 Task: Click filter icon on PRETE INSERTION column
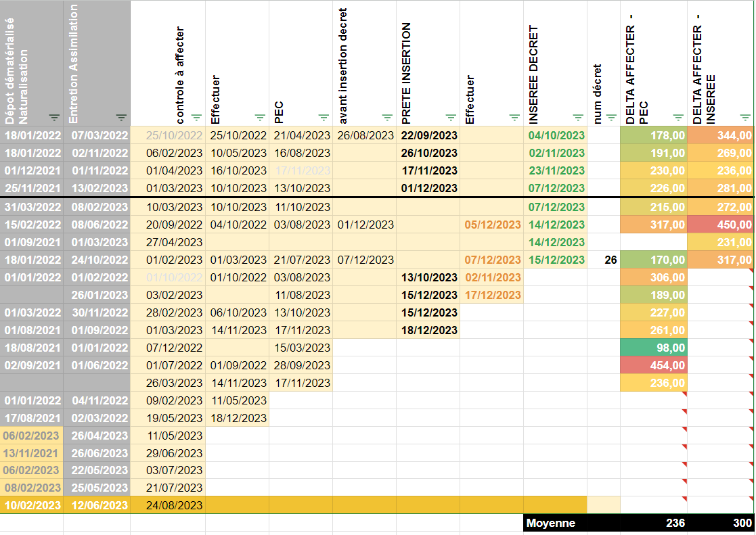[451, 117]
